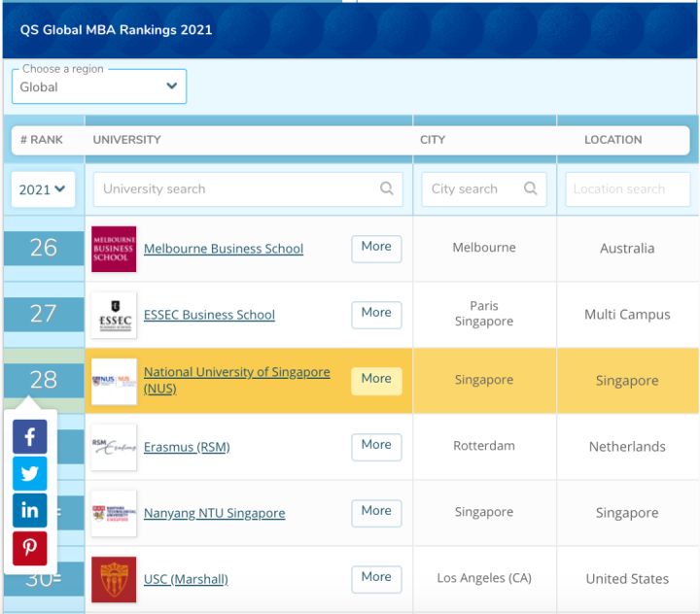Click More for Erasmus (RSM)

pyautogui.click(x=376, y=447)
